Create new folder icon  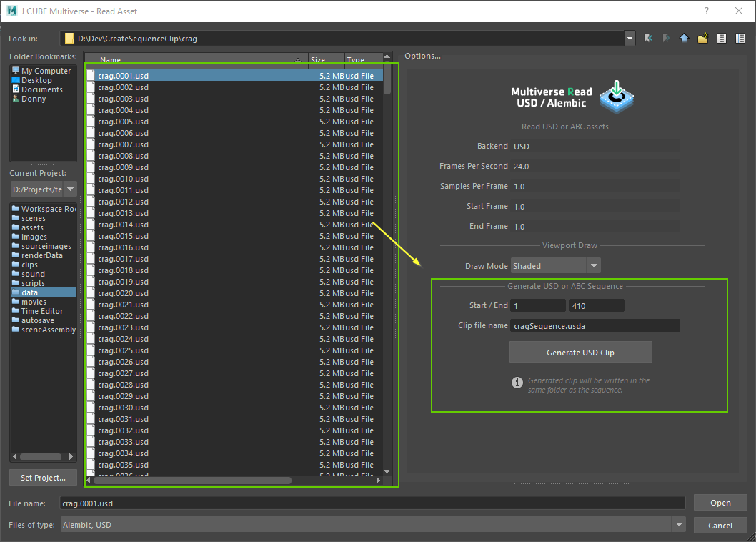pos(703,38)
